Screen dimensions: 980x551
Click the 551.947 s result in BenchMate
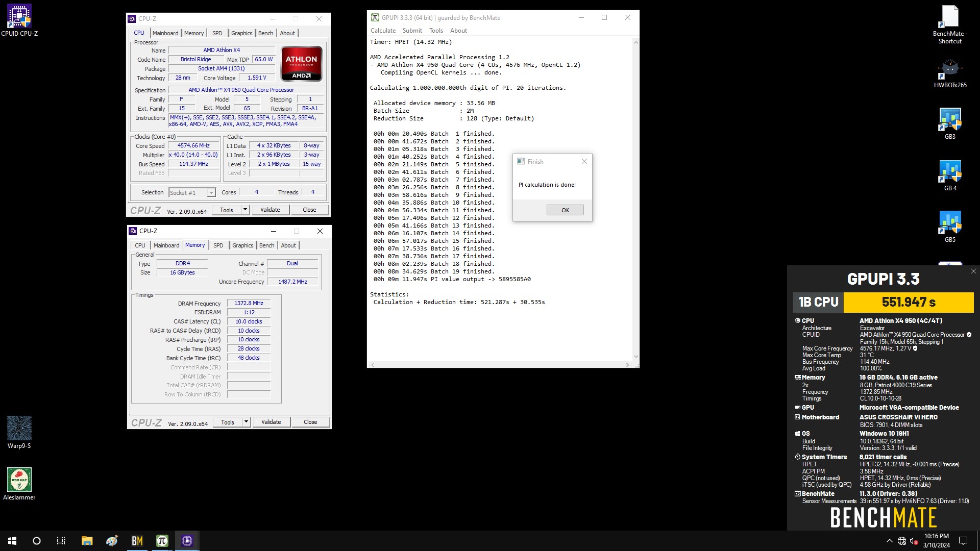pyautogui.click(x=909, y=302)
